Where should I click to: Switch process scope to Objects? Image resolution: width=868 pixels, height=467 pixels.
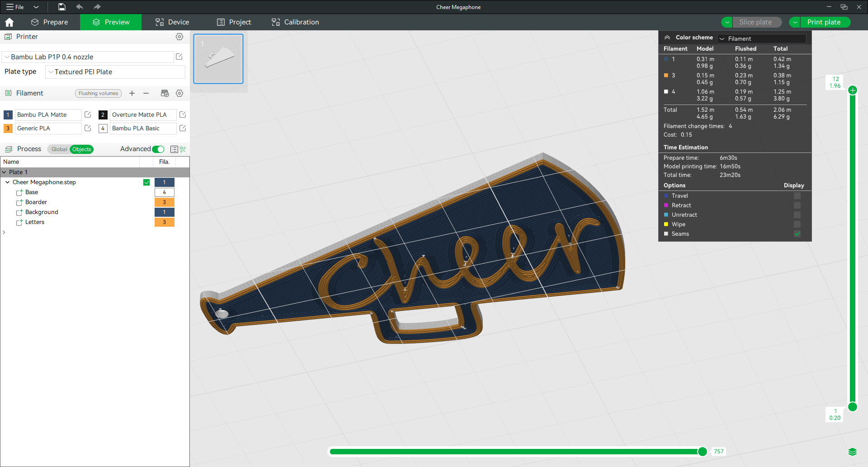[82, 149]
